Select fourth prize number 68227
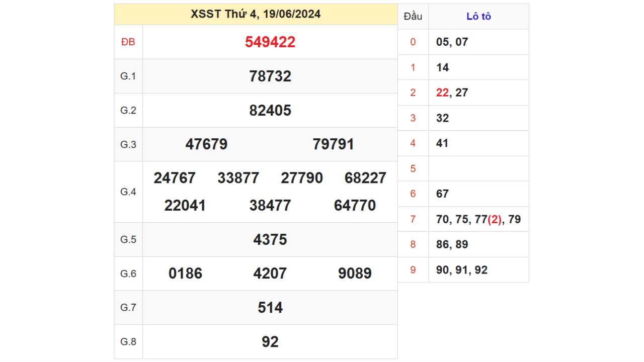Image resolution: width=644 pixels, height=362 pixels. pos(366,178)
